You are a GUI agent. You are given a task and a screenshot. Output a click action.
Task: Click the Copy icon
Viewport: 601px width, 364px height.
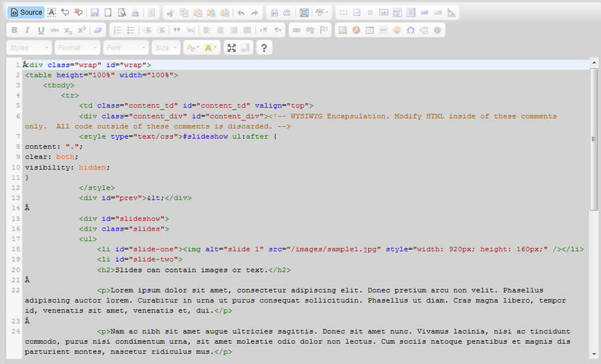(x=184, y=13)
